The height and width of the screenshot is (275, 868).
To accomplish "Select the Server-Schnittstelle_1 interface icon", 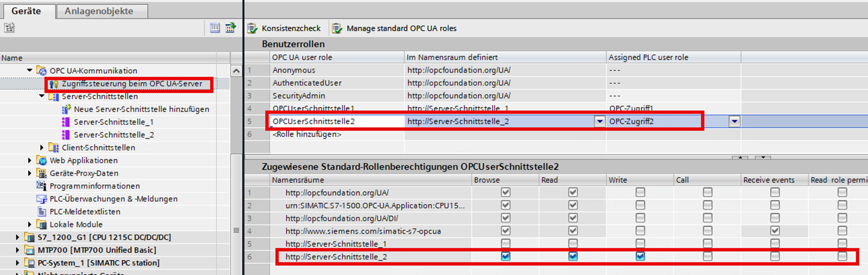I will coord(66,122).
